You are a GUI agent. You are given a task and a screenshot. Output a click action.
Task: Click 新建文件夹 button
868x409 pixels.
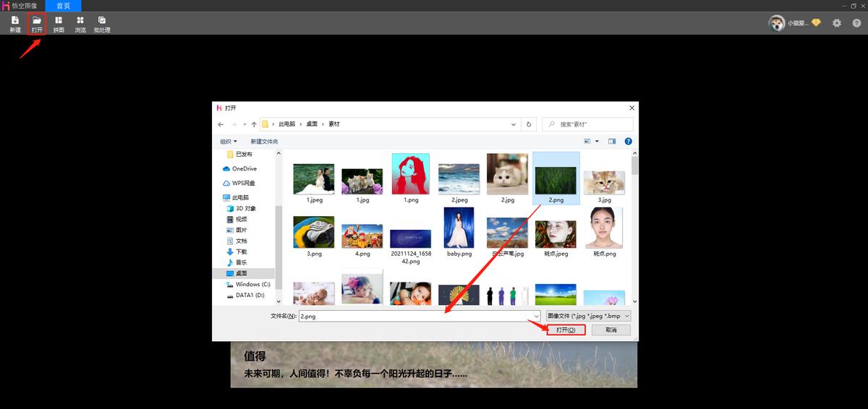pyautogui.click(x=264, y=142)
